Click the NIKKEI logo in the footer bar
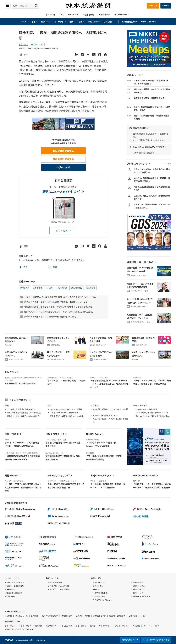Screen dimensions: 176x644 (x=9, y=640)
